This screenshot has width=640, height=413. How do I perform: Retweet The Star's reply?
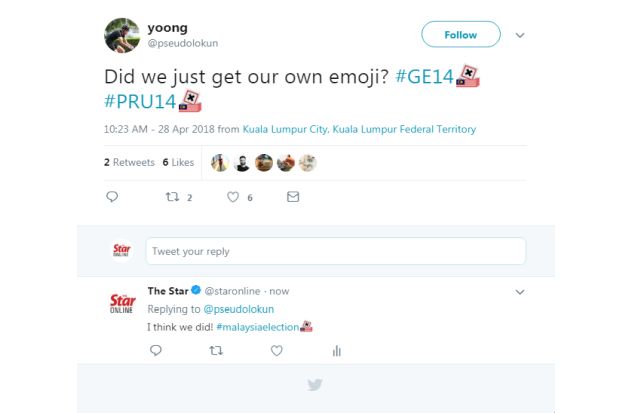click(216, 350)
